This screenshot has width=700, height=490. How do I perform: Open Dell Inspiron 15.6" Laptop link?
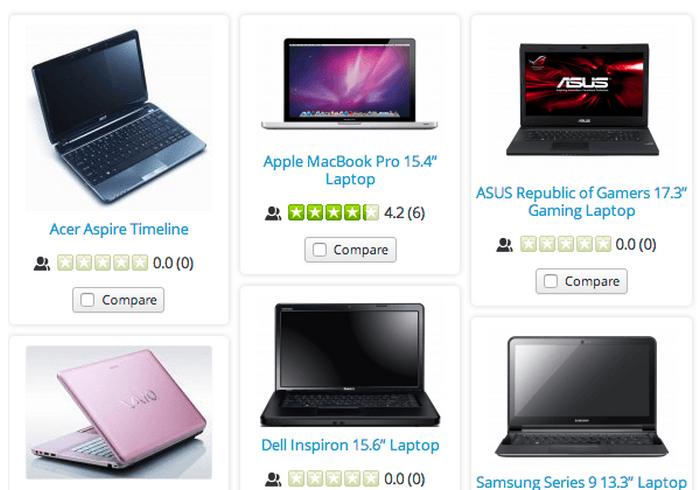coord(350,445)
